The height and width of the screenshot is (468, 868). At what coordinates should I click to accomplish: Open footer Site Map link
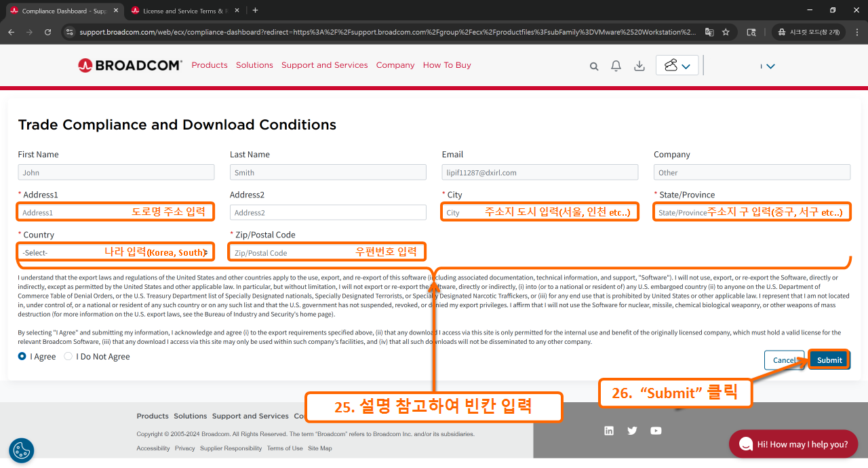(320, 448)
